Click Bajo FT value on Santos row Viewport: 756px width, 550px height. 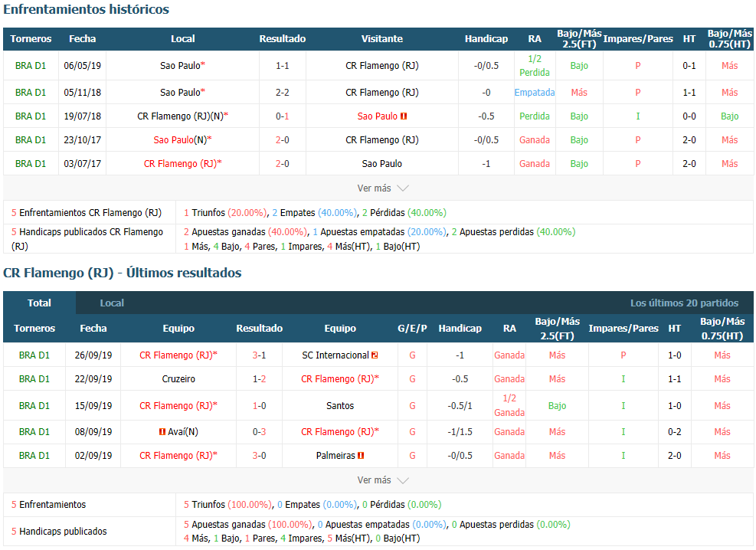pos(557,406)
